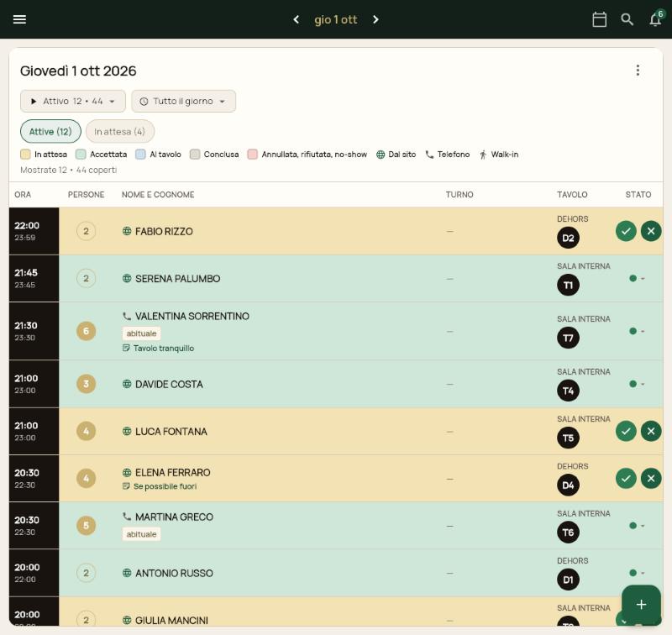The width and height of the screenshot is (672, 635).
Task: Go to the previous day
Action: click(x=297, y=19)
